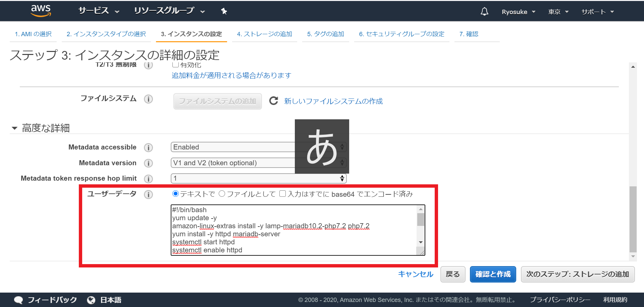644x307 pixels.
Task: Click the AWS logo home icon
Action: coord(41,11)
